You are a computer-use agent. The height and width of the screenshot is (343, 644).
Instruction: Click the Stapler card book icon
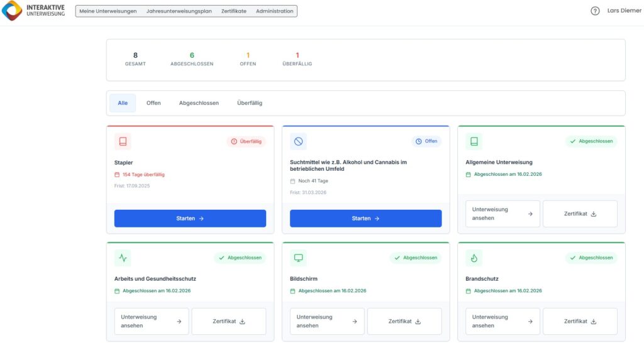click(123, 141)
